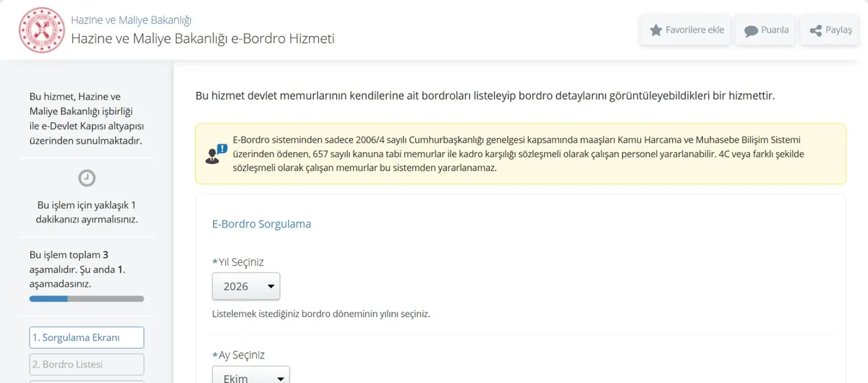Click the Hazine ve Maliye Bakanlığı logo
This screenshot has width=868, height=383.
pyautogui.click(x=41, y=30)
